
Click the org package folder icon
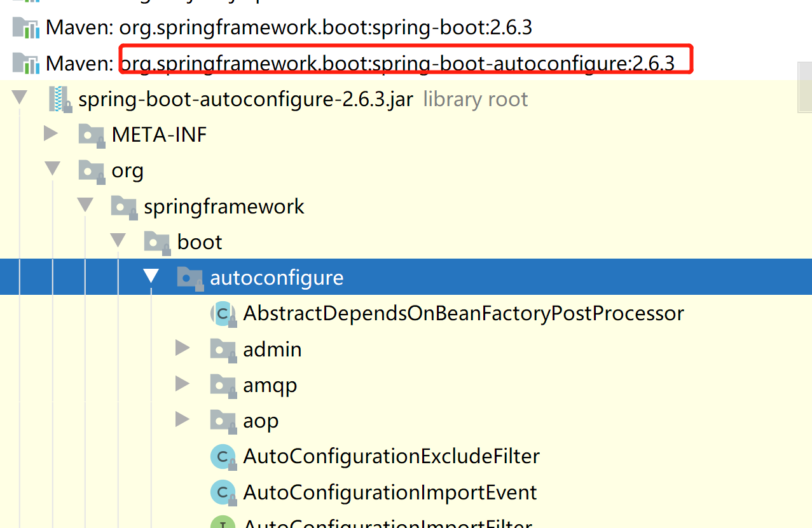pyautogui.click(x=92, y=170)
